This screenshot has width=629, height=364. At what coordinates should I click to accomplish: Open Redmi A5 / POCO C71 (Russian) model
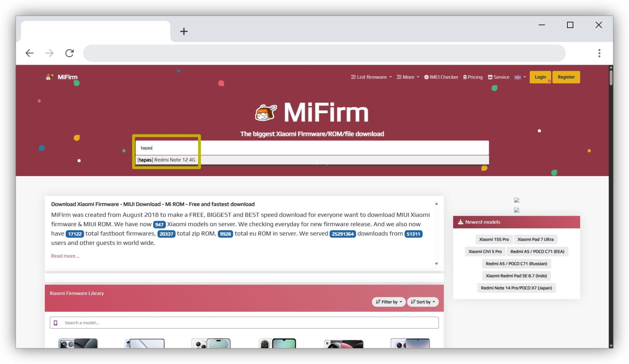[516, 264]
